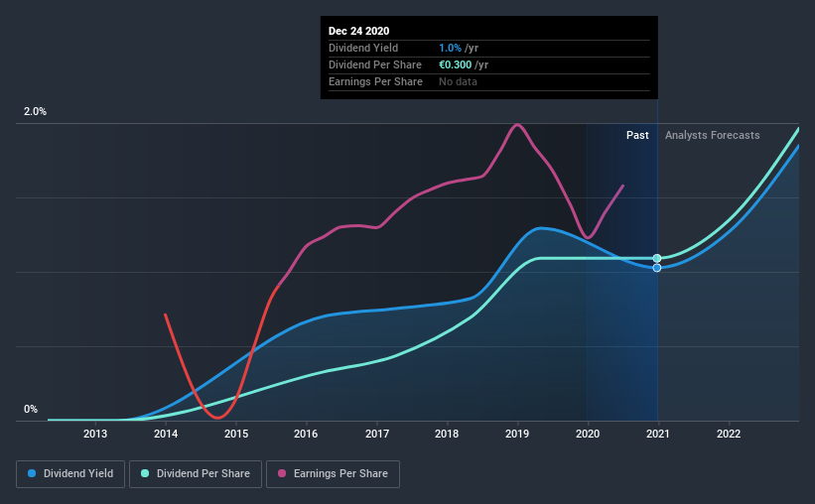The height and width of the screenshot is (504, 815).
Task: Click the 2016 x-axis label
Action: click(306, 434)
